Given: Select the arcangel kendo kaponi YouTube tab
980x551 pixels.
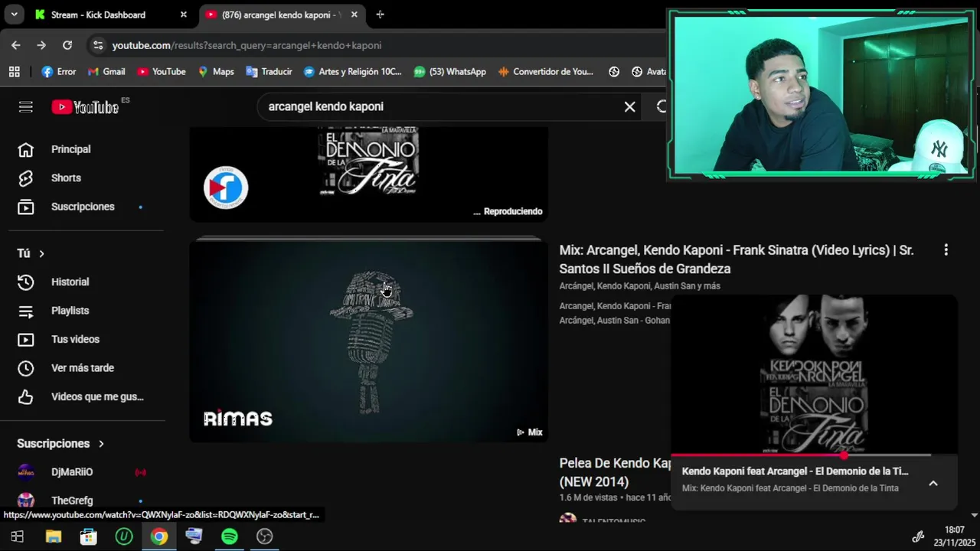Looking at the screenshot, I should (282, 15).
